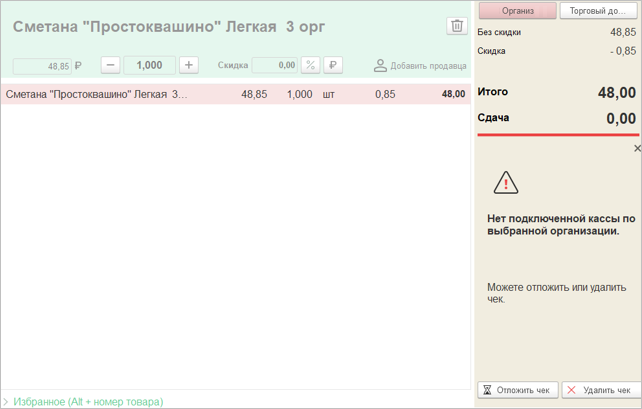Open Избранное (Alt + номер товара) link
The width and height of the screenshot is (642, 409).
tap(88, 402)
